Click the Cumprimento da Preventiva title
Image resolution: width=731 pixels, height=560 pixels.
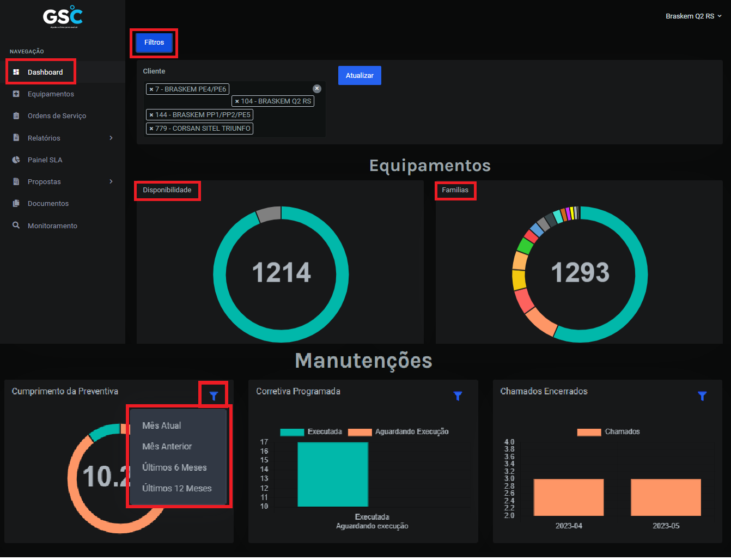click(x=65, y=391)
